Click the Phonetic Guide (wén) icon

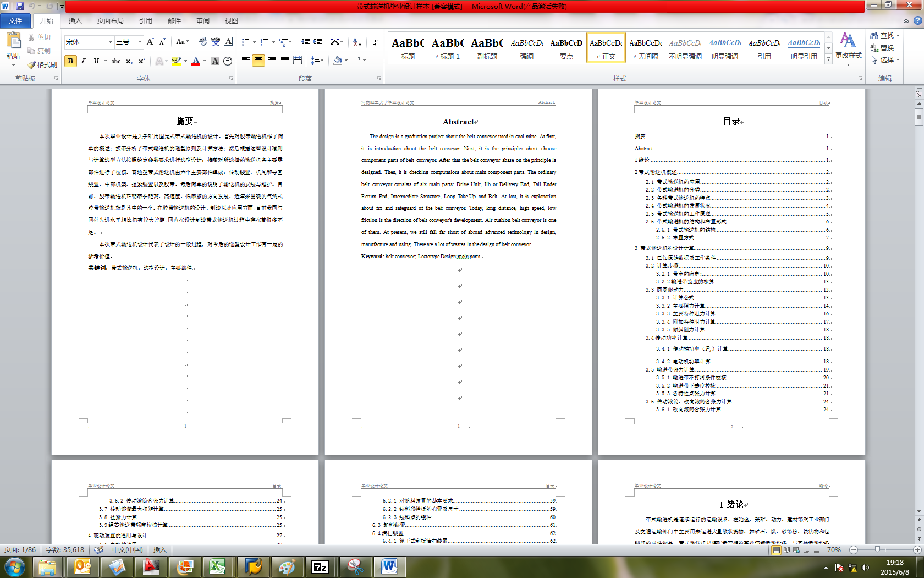point(216,42)
